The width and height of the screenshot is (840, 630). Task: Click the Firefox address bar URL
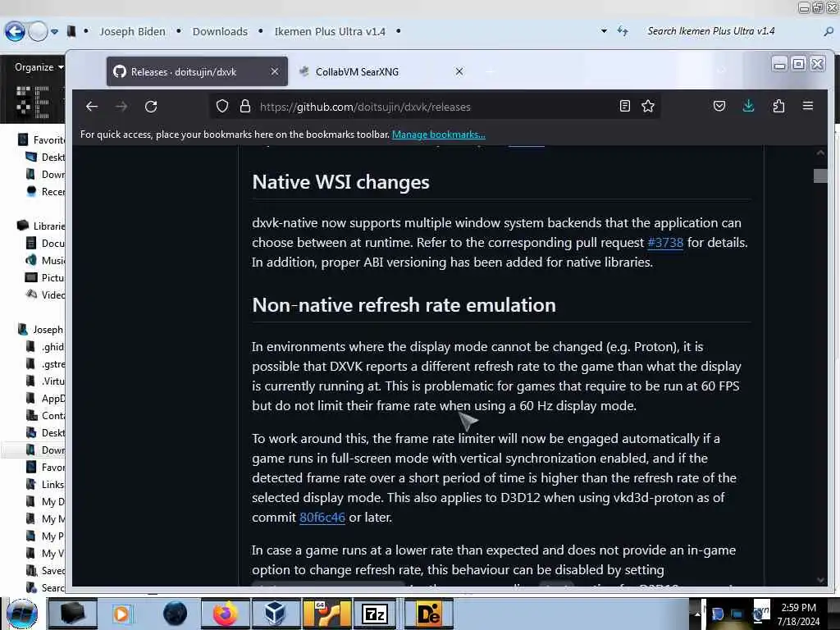tap(365, 107)
